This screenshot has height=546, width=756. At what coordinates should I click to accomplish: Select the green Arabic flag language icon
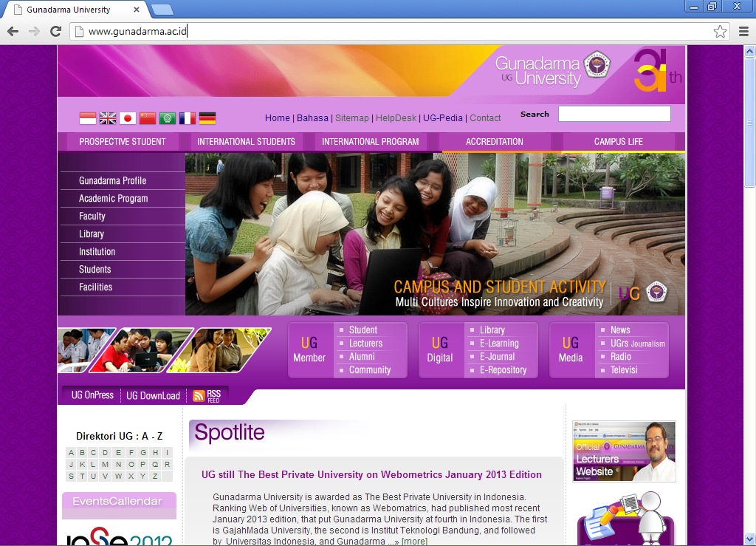coord(168,118)
